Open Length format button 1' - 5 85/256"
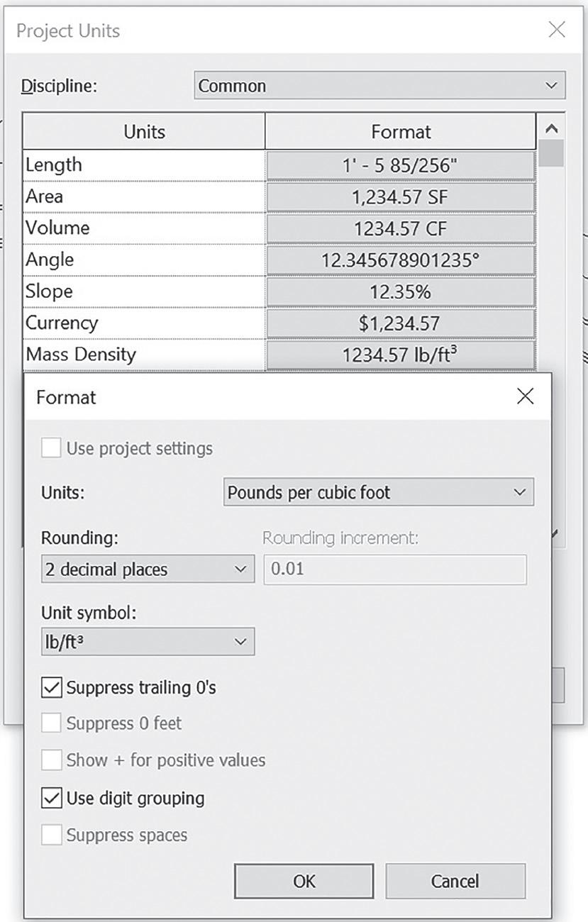588x922 pixels. (x=401, y=165)
